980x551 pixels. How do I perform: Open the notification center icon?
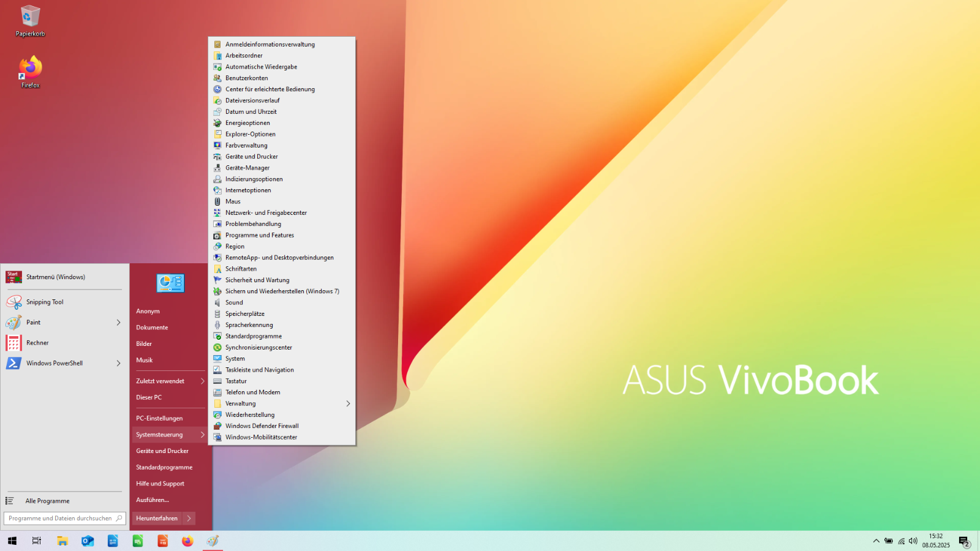coord(964,541)
